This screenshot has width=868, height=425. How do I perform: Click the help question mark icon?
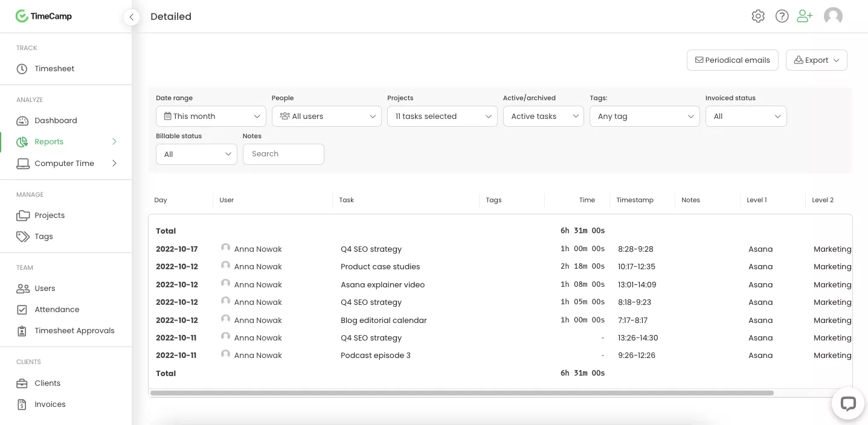point(782,16)
